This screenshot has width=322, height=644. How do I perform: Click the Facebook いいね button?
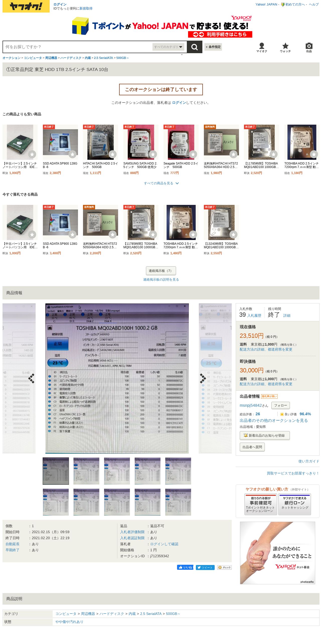tap(185, 567)
